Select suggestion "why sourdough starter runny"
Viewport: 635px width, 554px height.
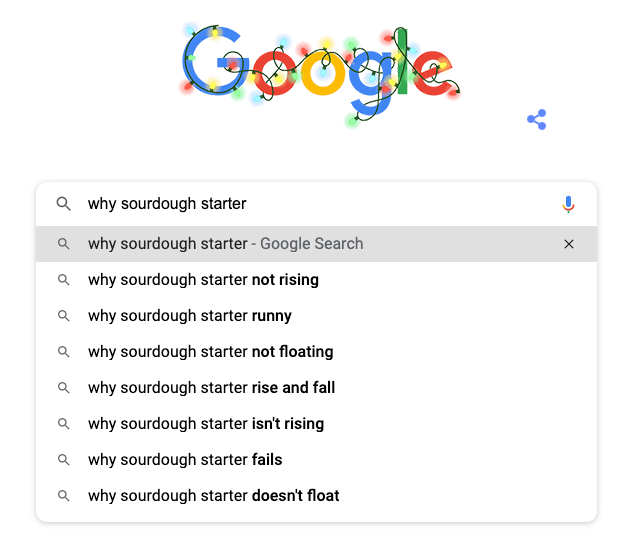[190, 316]
